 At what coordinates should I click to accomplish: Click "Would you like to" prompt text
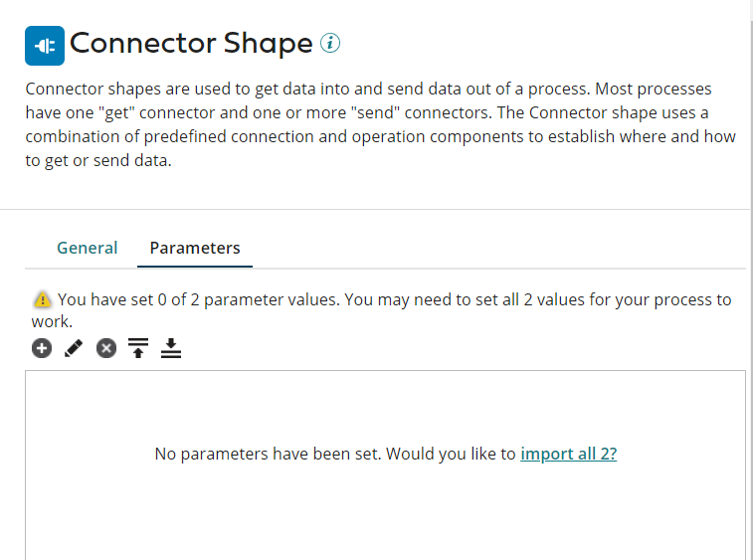(x=451, y=454)
